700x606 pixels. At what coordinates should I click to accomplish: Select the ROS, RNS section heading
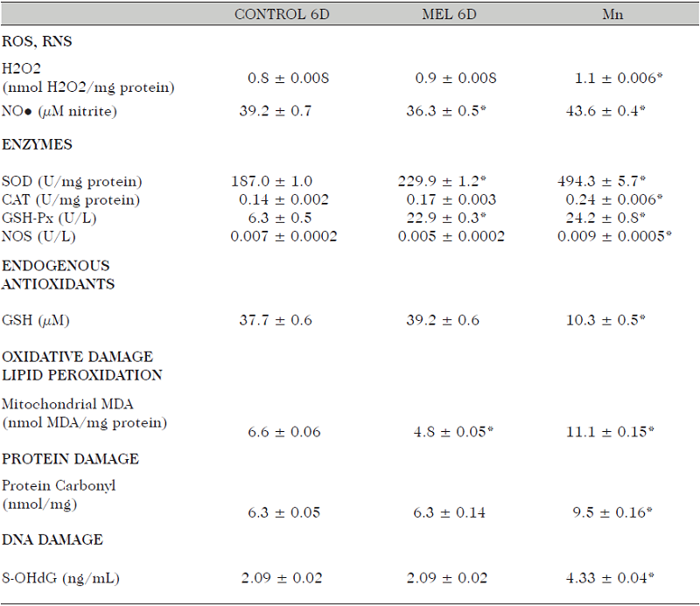(44, 41)
